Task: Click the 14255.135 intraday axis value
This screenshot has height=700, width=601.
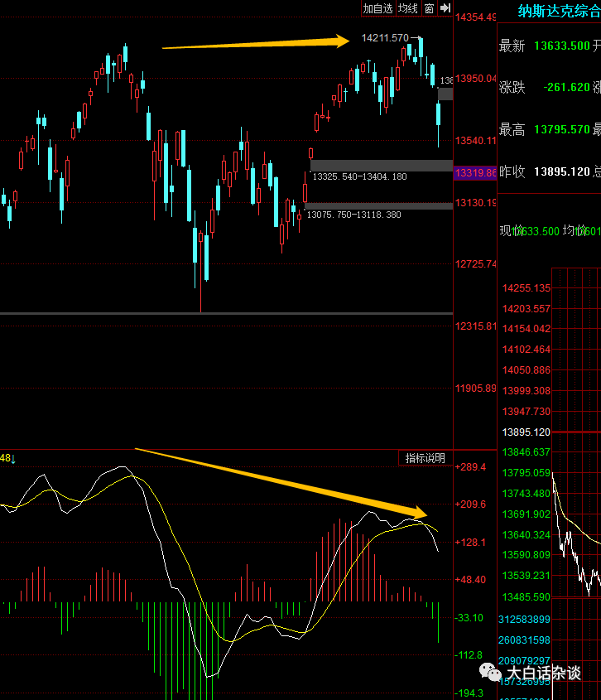Action: point(526,288)
